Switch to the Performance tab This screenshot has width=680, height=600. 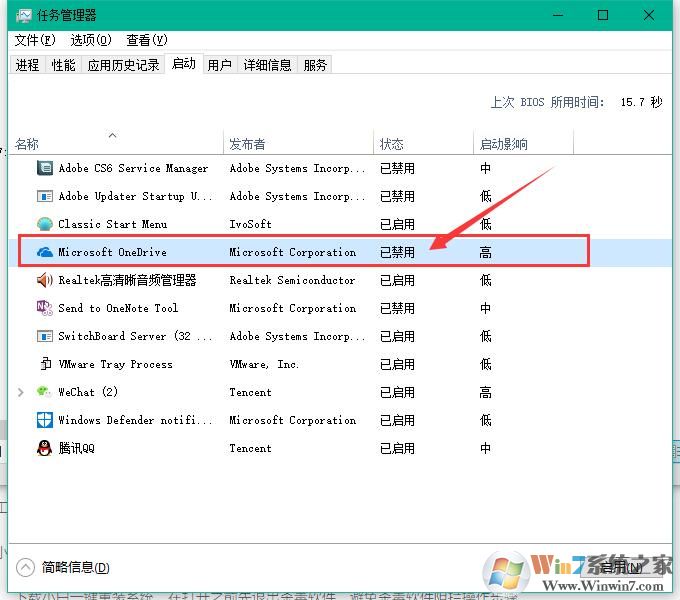(63, 65)
